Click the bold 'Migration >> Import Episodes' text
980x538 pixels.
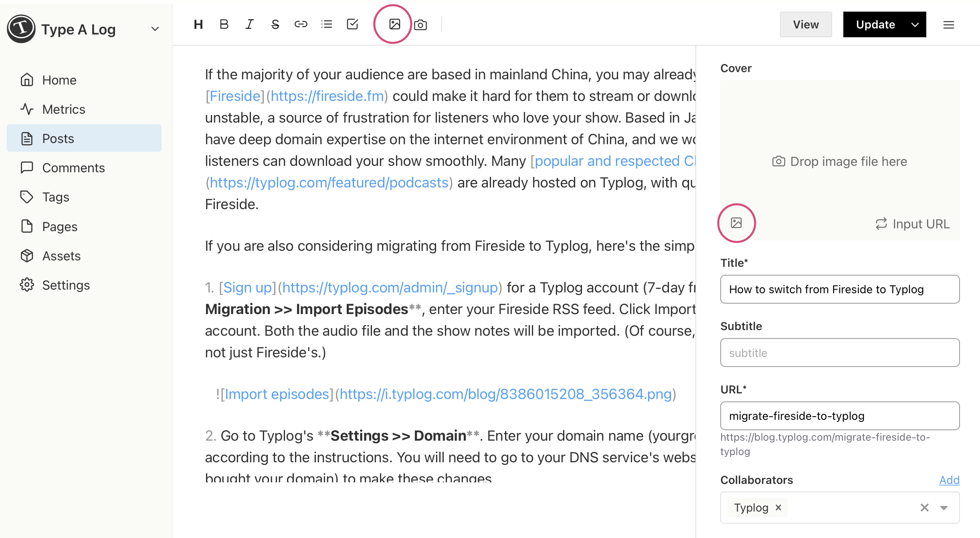point(307,309)
